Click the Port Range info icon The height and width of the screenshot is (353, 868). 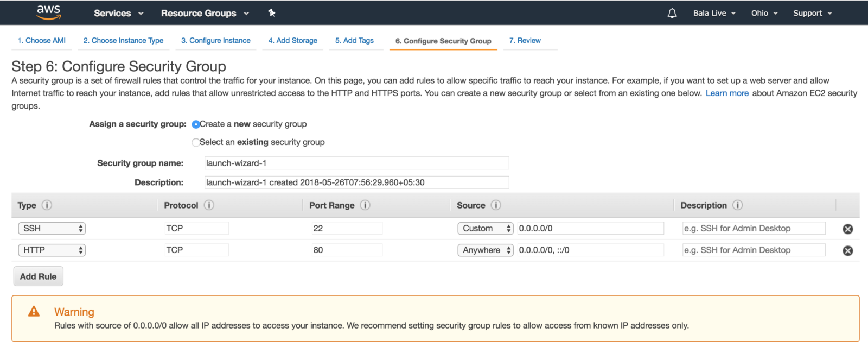pyautogui.click(x=365, y=205)
